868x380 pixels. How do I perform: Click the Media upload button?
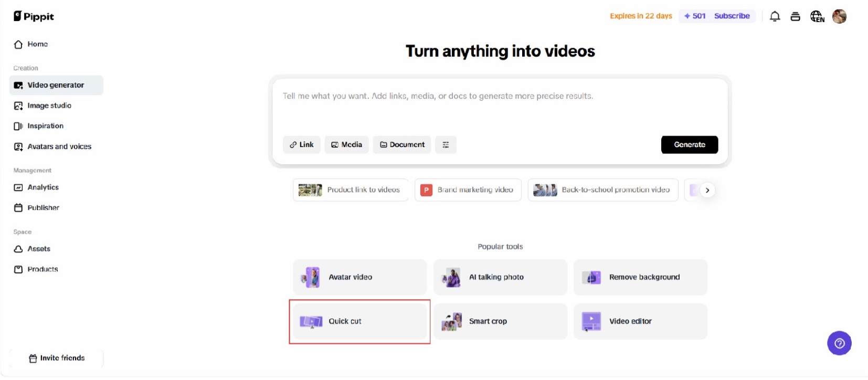click(346, 145)
